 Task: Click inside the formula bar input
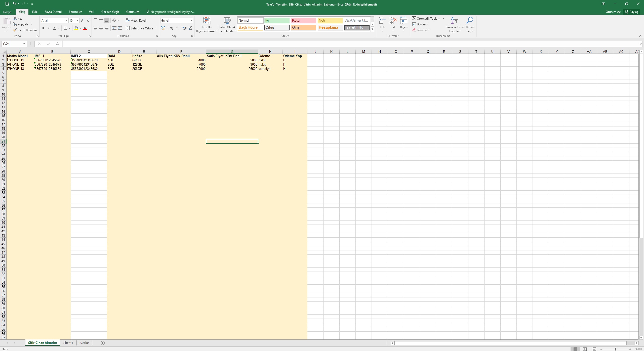pos(351,44)
